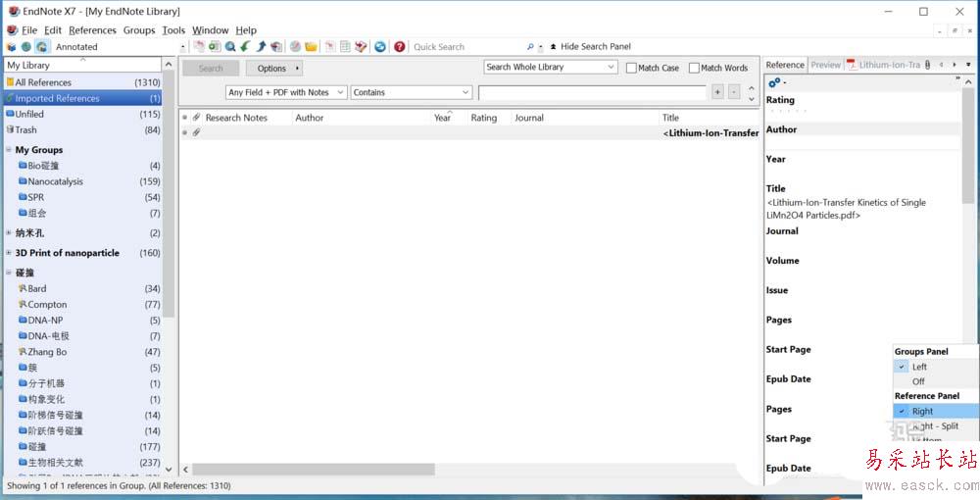Screen dimensions: 980x500
Task: Open the Annotated output style dropdown
Action: (x=182, y=47)
